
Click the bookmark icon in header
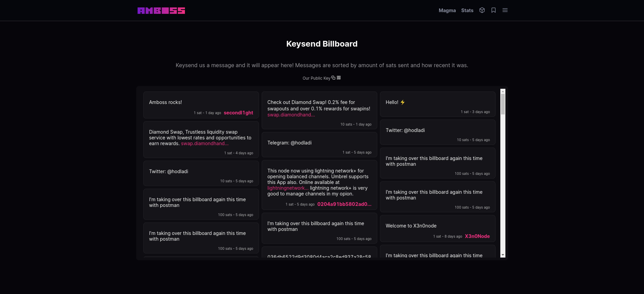pyautogui.click(x=493, y=10)
